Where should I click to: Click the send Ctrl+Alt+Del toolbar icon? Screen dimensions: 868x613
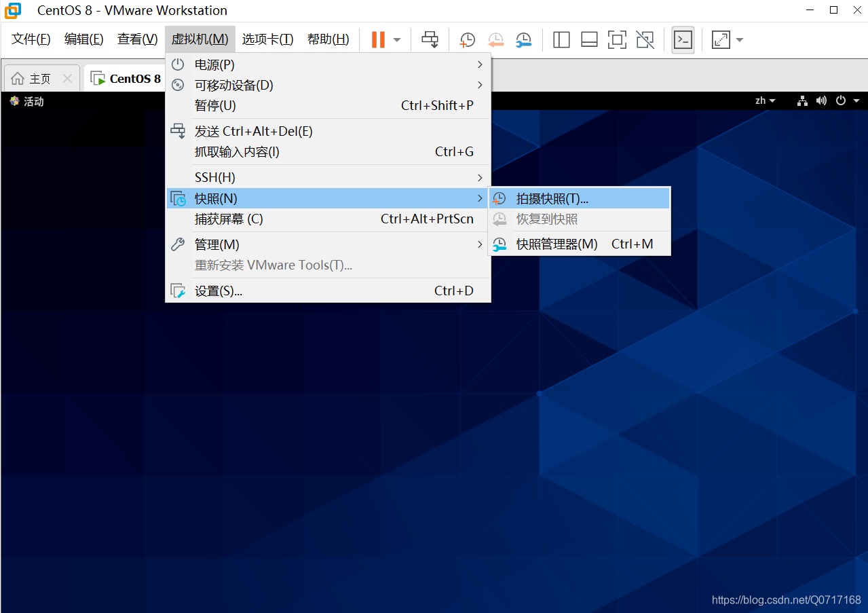pos(430,39)
